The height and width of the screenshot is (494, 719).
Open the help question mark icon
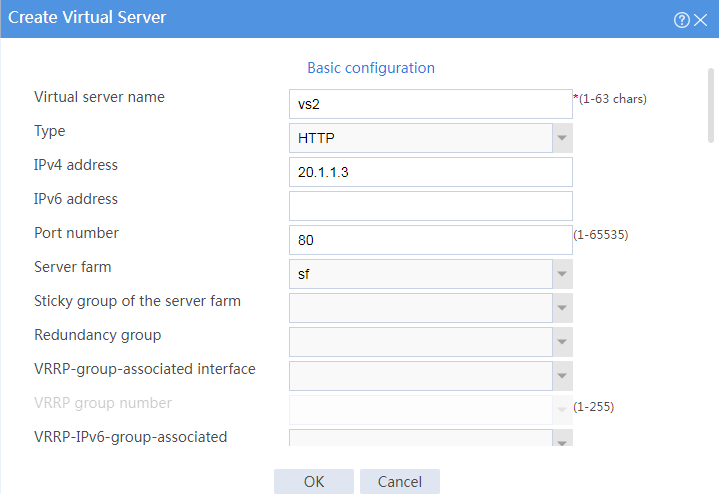pyautogui.click(x=681, y=20)
